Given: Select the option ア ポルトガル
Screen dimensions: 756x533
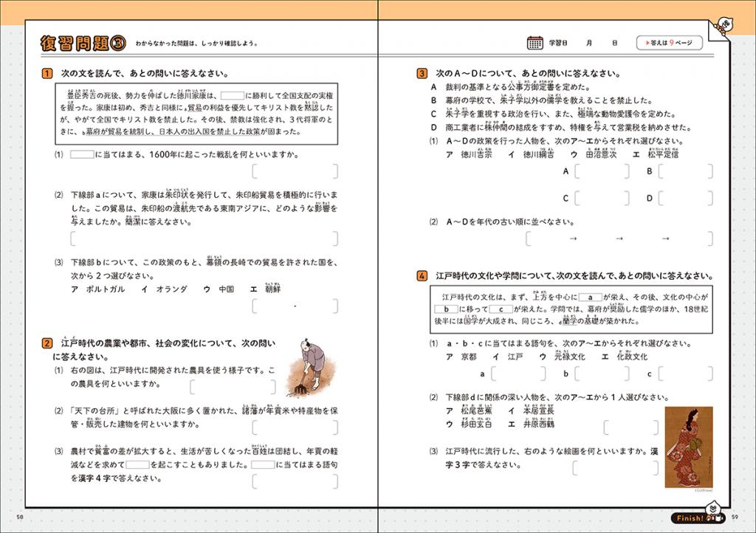Looking at the screenshot, I should tap(98, 289).
